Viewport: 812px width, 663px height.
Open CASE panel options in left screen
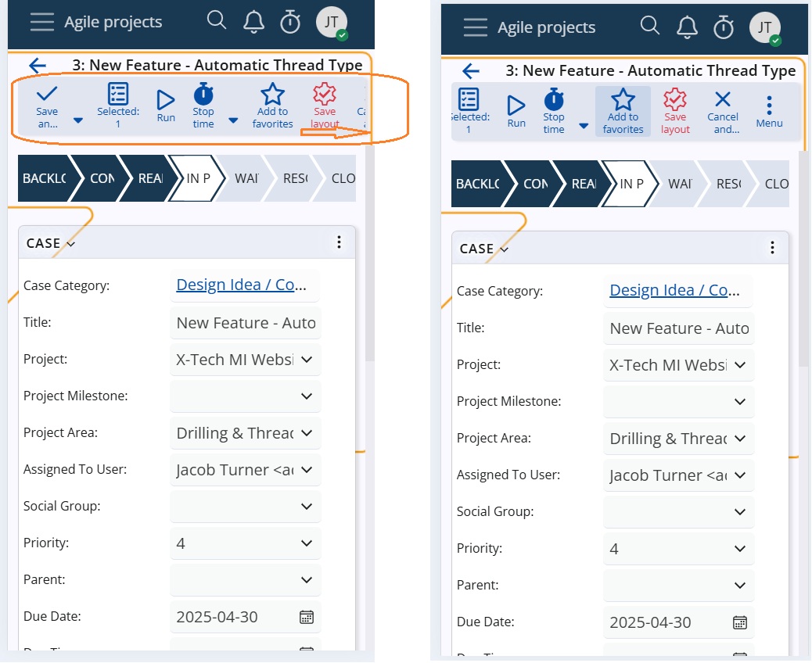(x=340, y=242)
